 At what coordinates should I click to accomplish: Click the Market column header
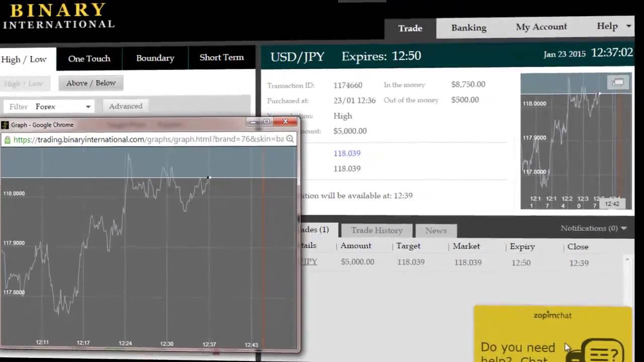466,246
